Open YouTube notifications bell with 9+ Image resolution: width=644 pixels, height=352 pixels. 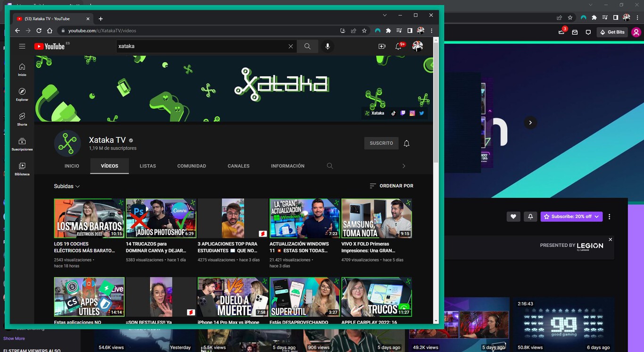[399, 46]
